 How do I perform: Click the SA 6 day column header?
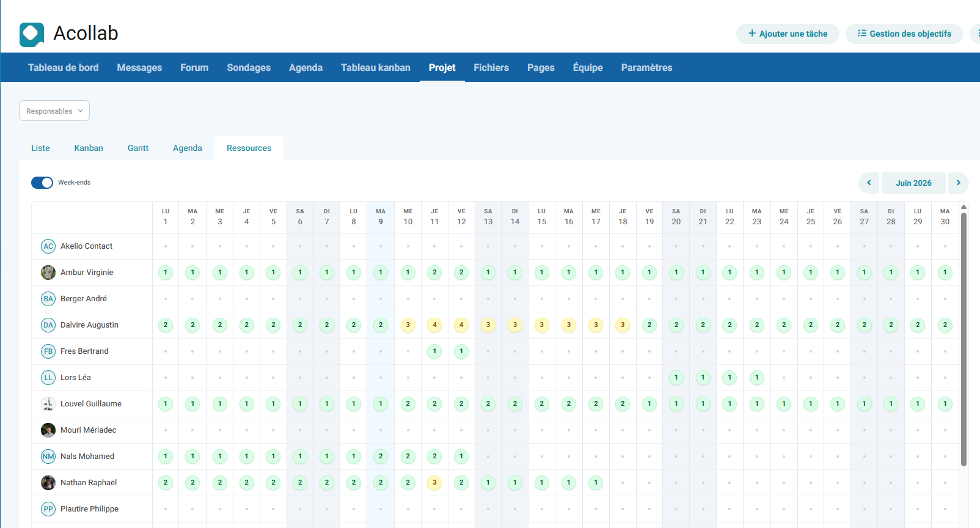click(x=300, y=217)
